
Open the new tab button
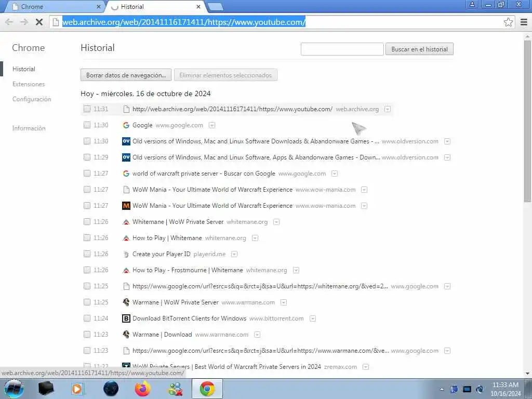[x=215, y=6]
